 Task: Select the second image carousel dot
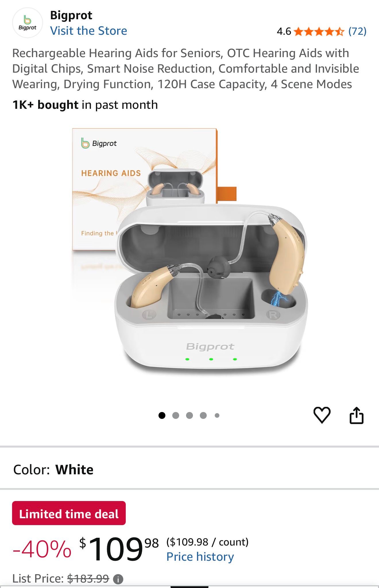tap(176, 415)
